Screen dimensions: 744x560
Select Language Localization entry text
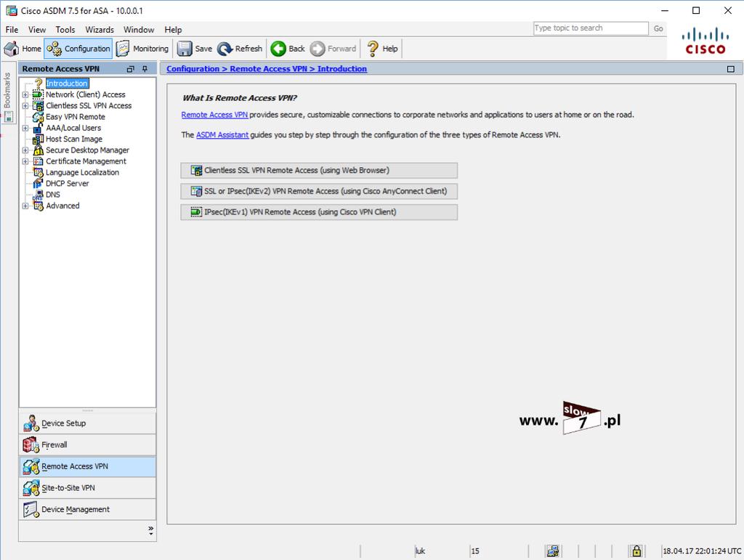tap(83, 172)
